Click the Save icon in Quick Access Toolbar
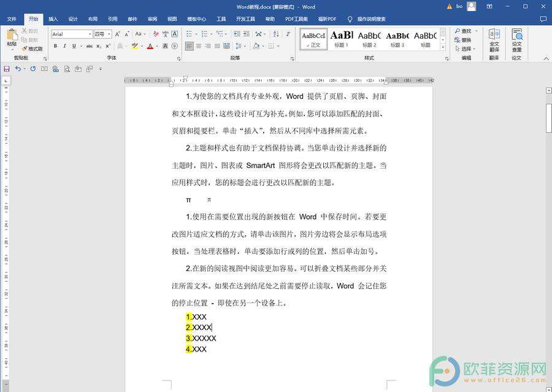The width and height of the screenshot is (552, 392). 7,69
